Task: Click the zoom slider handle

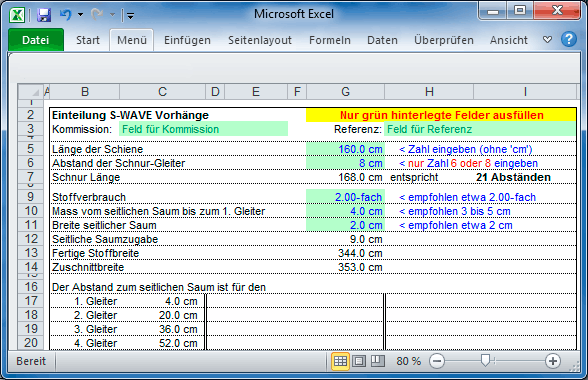Action: click(x=485, y=361)
